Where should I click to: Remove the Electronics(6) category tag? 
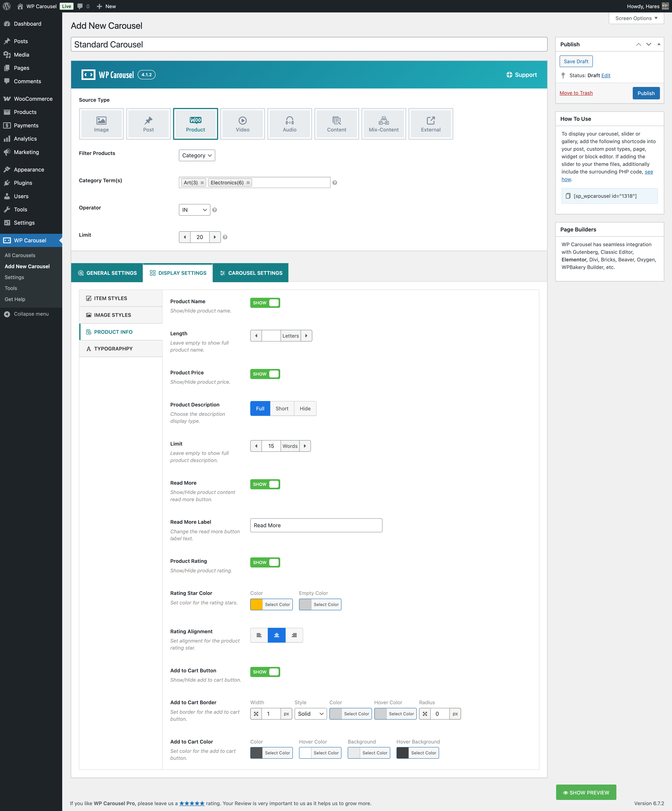[248, 183]
